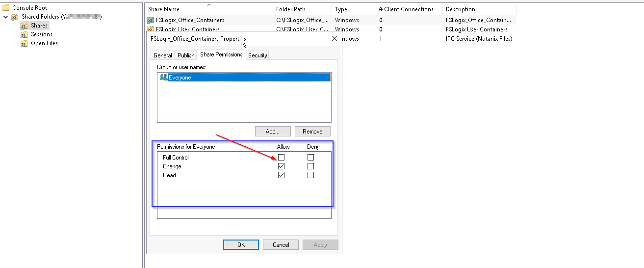Click the Shared Folders node icon
The height and width of the screenshot is (268, 644).
[x=15, y=17]
